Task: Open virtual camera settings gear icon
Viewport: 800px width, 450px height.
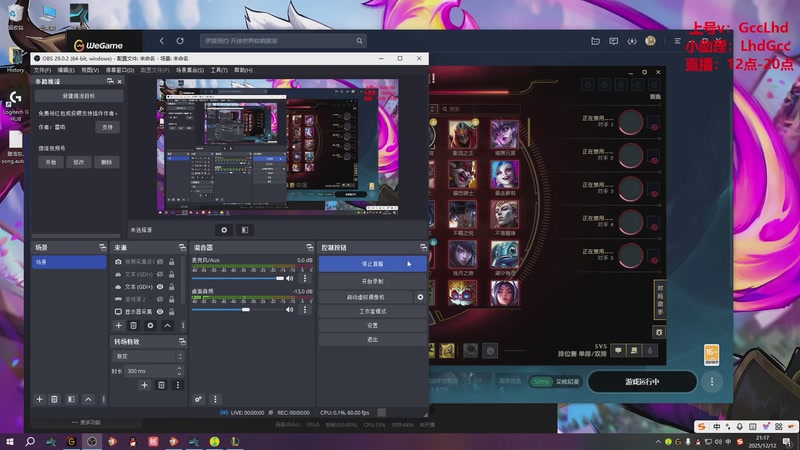Action: click(420, 297)
